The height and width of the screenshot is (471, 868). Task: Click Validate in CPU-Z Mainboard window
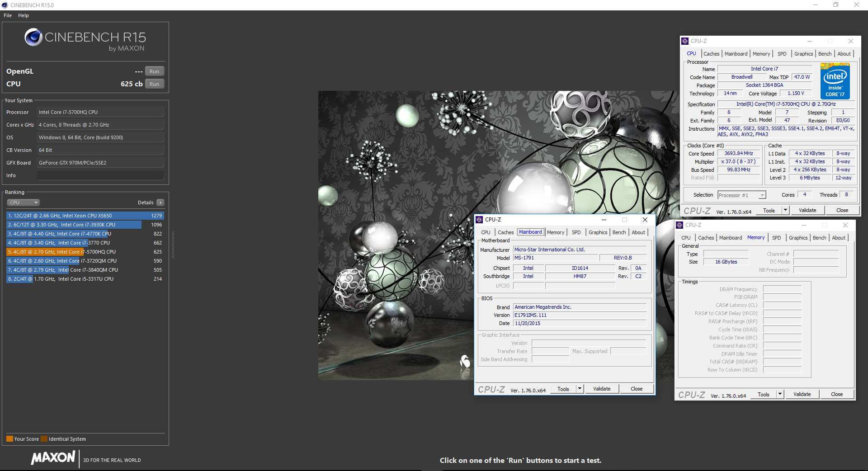pyautogui.click(x=602, y=389)
